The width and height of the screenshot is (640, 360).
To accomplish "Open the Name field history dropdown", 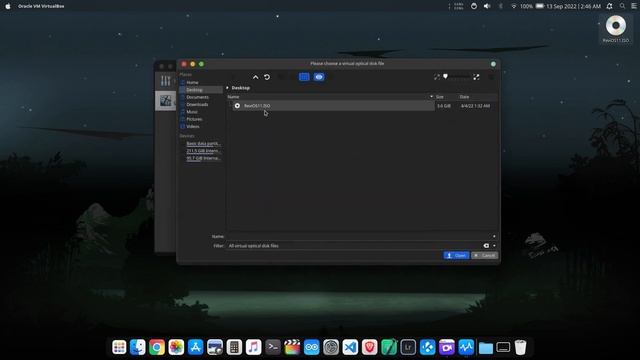I will click(494, 236).
